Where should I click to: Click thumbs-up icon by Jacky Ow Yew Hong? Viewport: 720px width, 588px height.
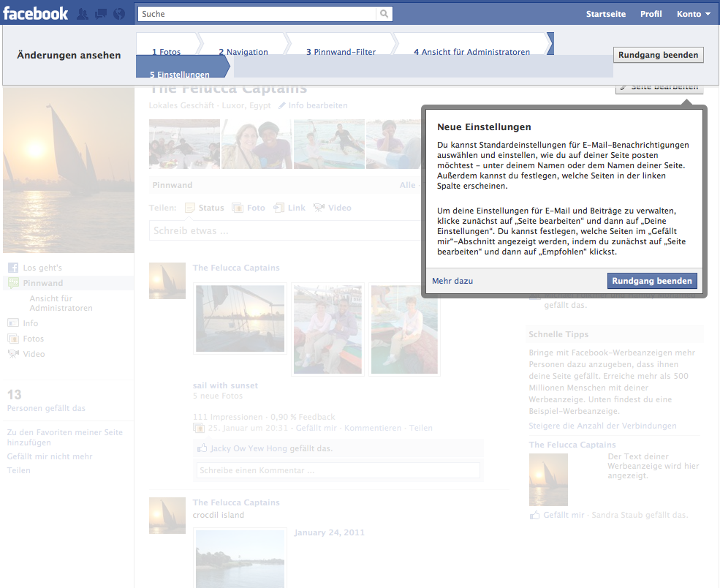pyautogui.click(x=202, y=448)
